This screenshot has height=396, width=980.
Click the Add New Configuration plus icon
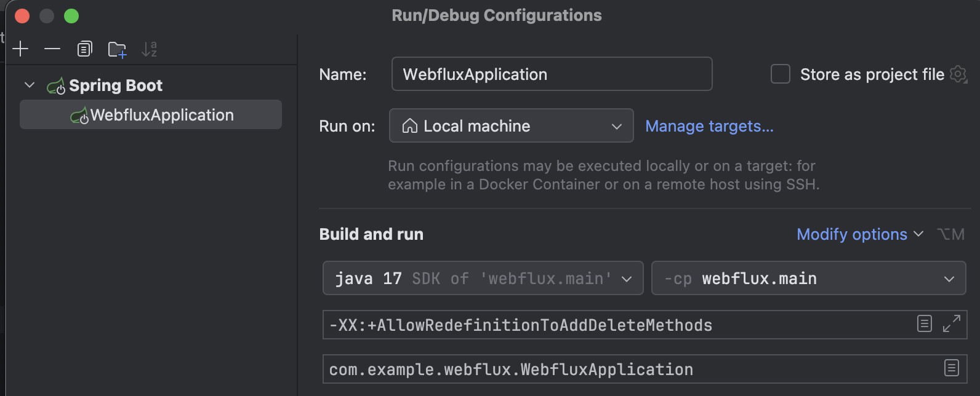coord(20,49)
